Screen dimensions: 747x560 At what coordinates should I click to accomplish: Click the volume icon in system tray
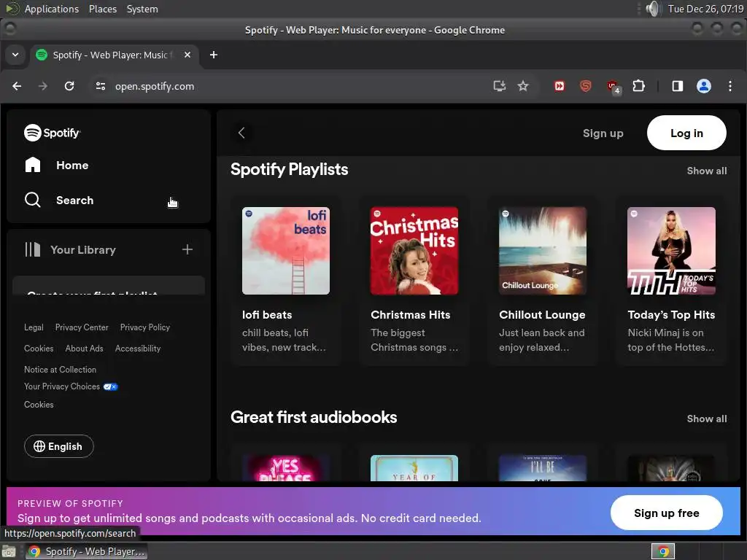[x=653, y=9]
